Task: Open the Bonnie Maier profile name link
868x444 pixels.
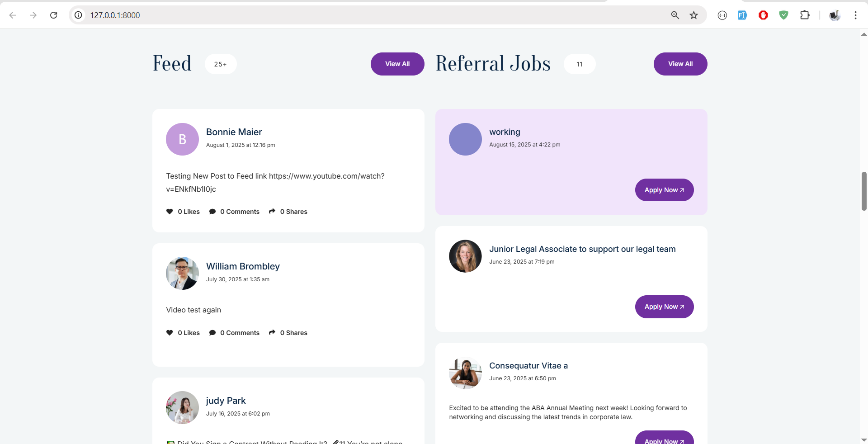Action: [x=234, y=132]
